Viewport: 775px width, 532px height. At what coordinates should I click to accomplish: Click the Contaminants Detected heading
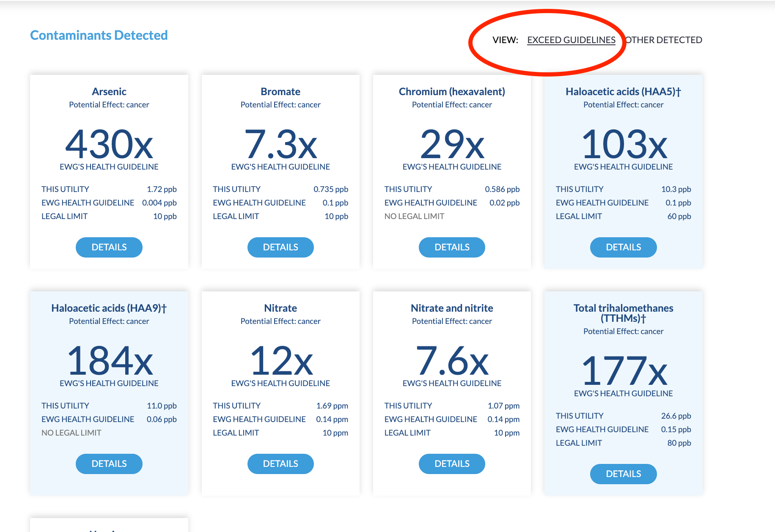pos(99,35)
